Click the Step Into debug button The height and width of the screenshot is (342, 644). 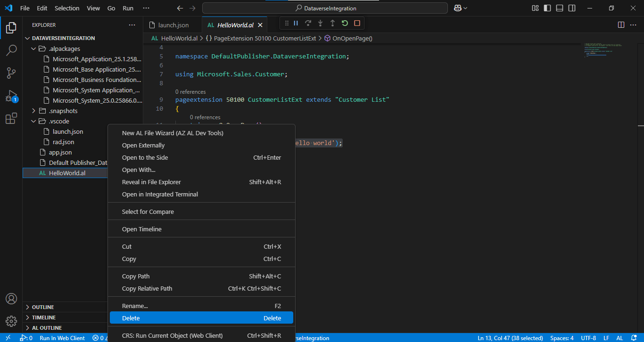pos(320,23)
